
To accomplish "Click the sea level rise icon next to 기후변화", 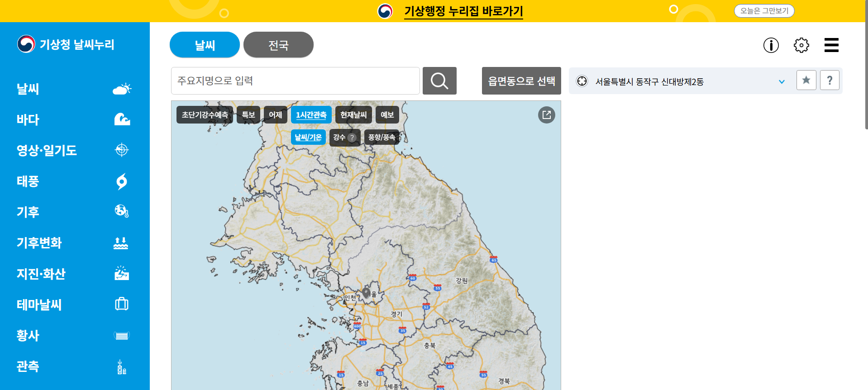I will (x=121, y=243).
